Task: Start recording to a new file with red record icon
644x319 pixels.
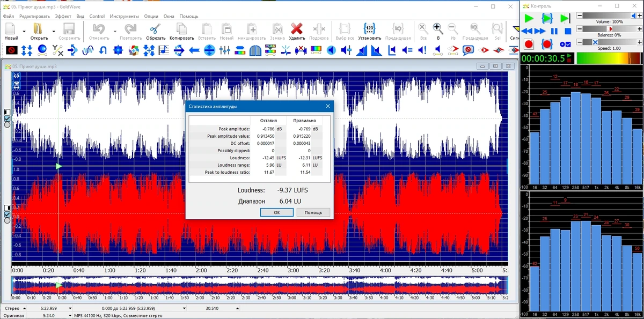Action: coord(529,44)
